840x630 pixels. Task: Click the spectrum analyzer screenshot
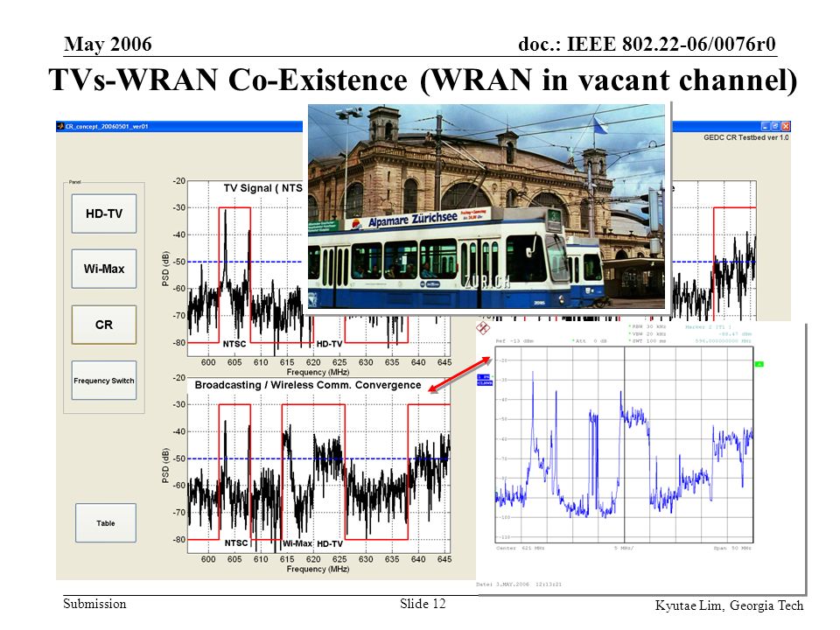(x=640, y=457)
